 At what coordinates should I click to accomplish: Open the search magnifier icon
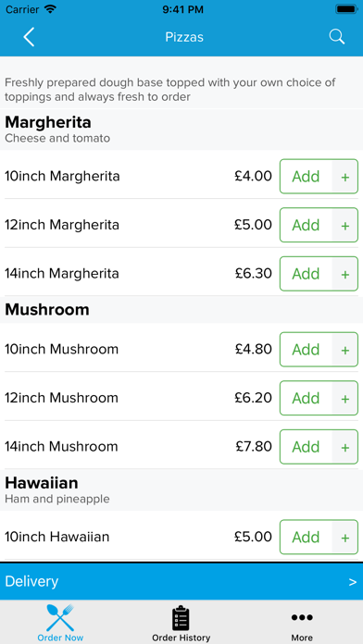coord(337,37)
